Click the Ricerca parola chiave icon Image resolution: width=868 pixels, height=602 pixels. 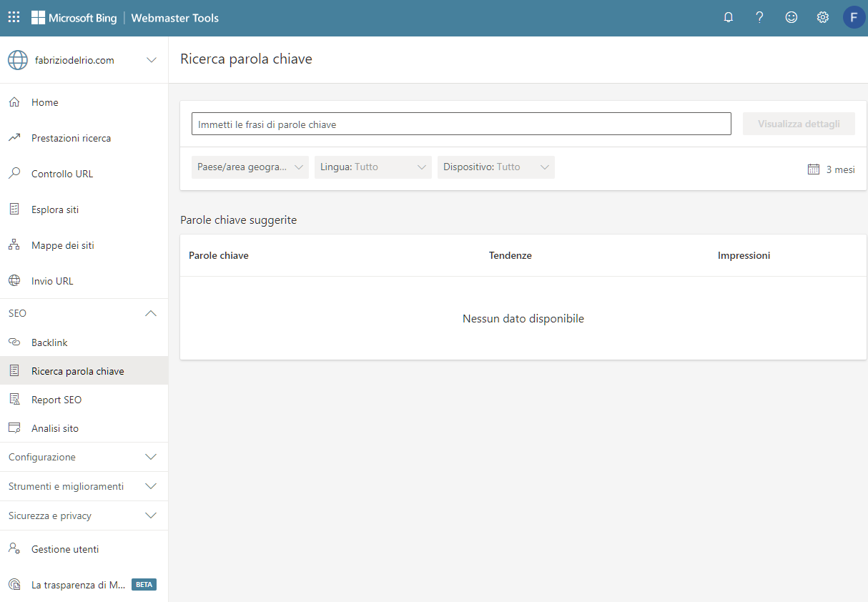[x=14, y=371]
